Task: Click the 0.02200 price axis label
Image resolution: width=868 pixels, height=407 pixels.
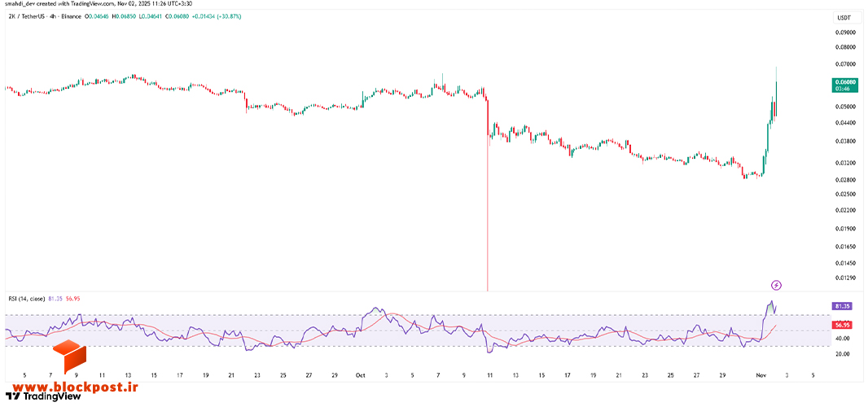Action: tap(844, 210)
